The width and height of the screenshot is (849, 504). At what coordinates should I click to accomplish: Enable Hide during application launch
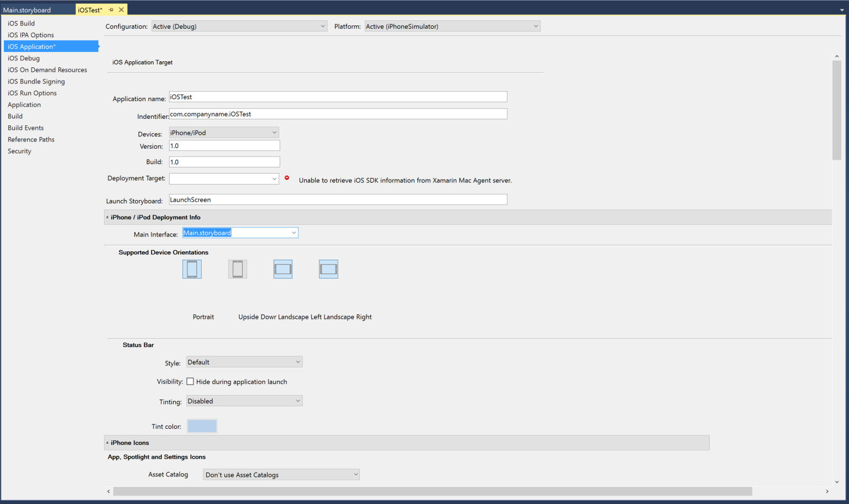(x=190, y=381)
